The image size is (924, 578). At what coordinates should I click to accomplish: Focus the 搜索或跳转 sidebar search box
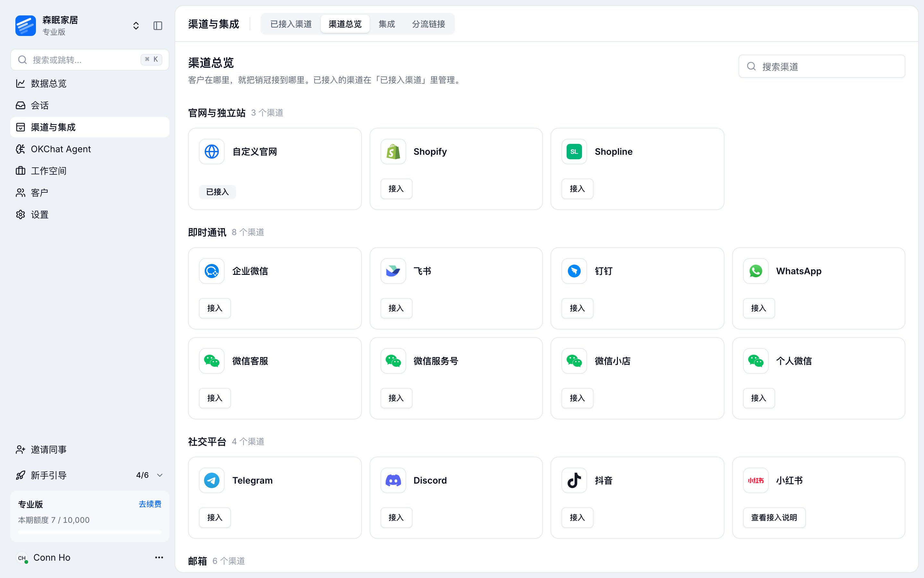[x=90, y=60]
